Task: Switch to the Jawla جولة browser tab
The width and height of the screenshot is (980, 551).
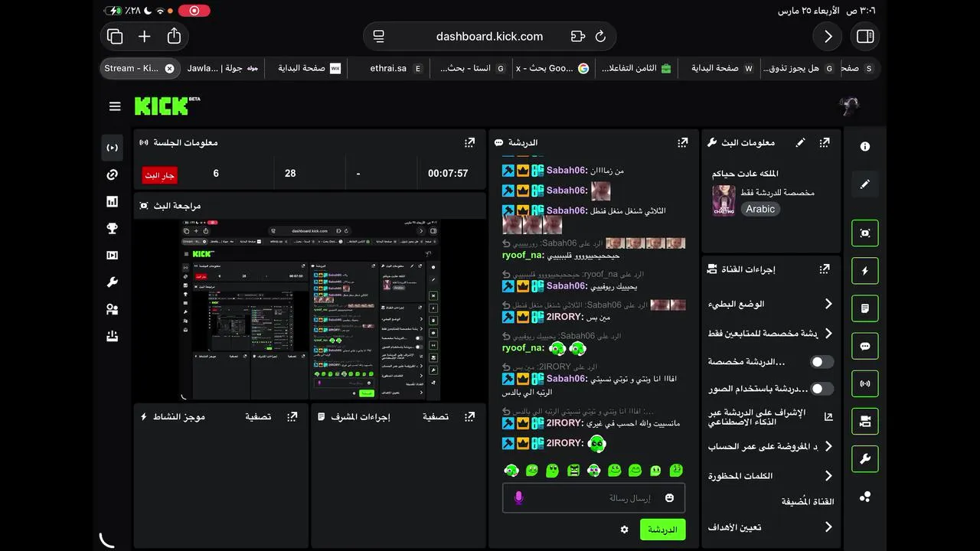Action: pyautogui.click(x=222, y=68)
